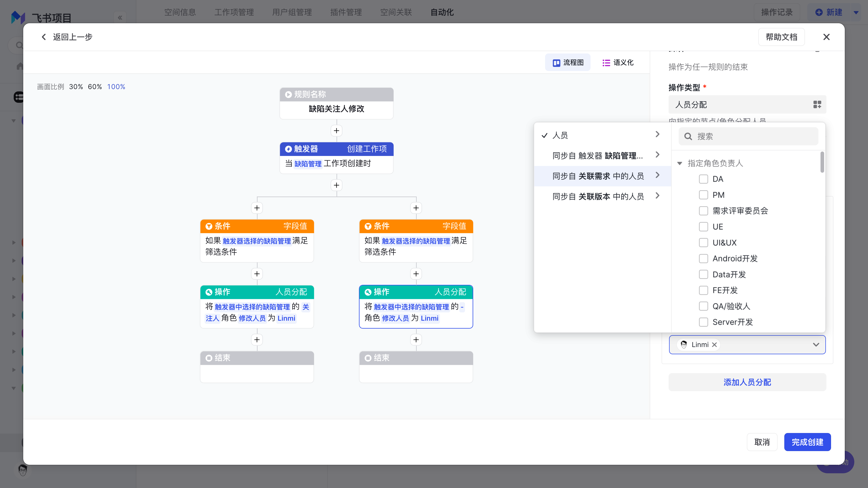Collapse the sidebar with double-chevron icon
868x488 pixels.
click(x=120, y=18)
